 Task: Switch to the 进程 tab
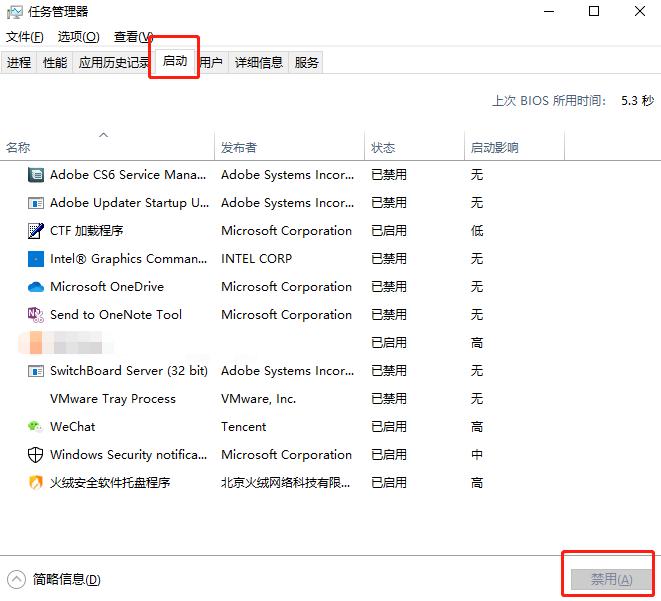pyautogui.click(x=19, y=63)
